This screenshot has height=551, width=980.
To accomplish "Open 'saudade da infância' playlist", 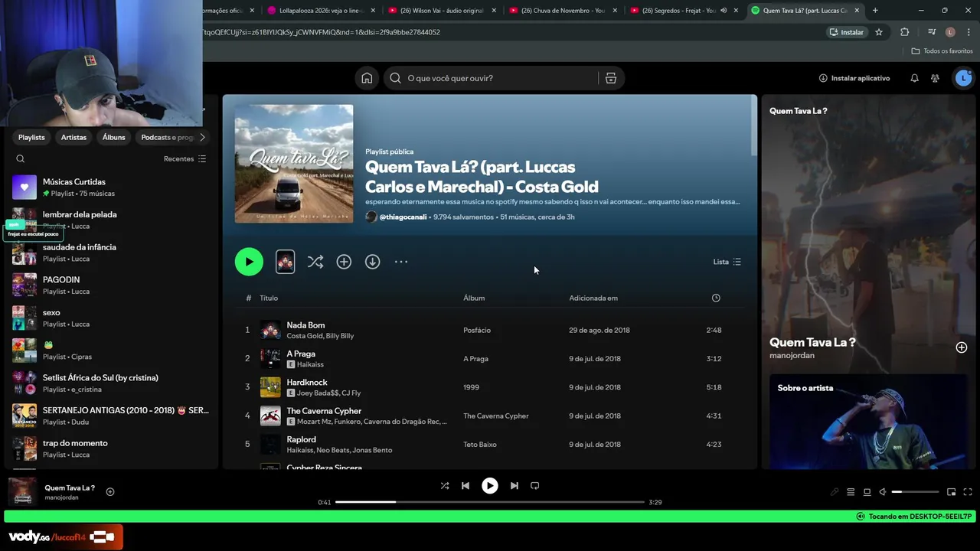I will pos(111,253).
